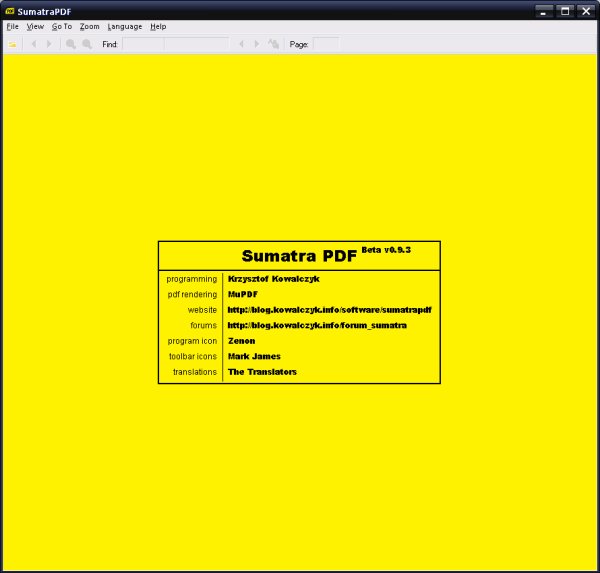Viewport: 600px width, 573px height.
Task: Click the Open file toolbar icon
Action: point(12,44)
